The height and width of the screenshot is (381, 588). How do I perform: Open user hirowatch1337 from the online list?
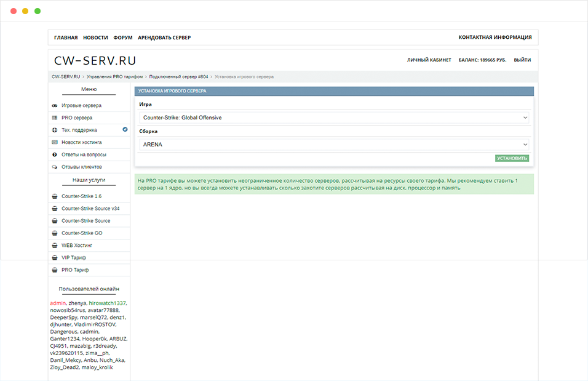[107, 303]
